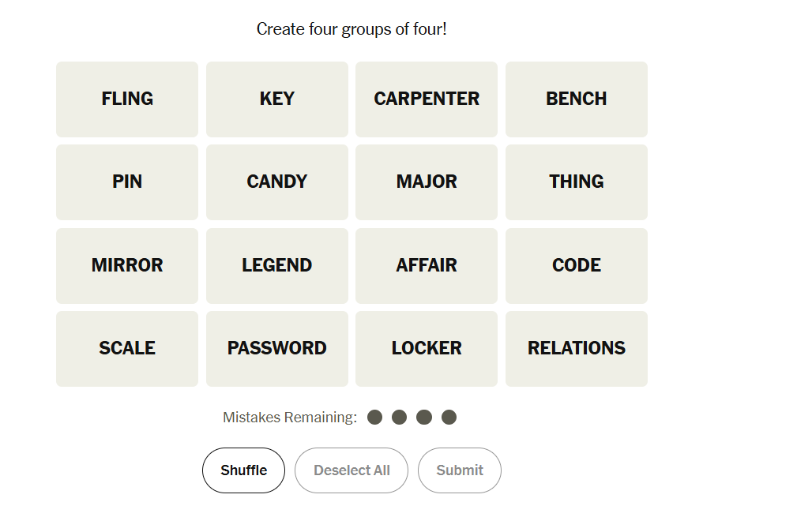Select the FLING word tile
This screenshot has height=517, width=812.
pyautogui.click(x=127, y=99)
